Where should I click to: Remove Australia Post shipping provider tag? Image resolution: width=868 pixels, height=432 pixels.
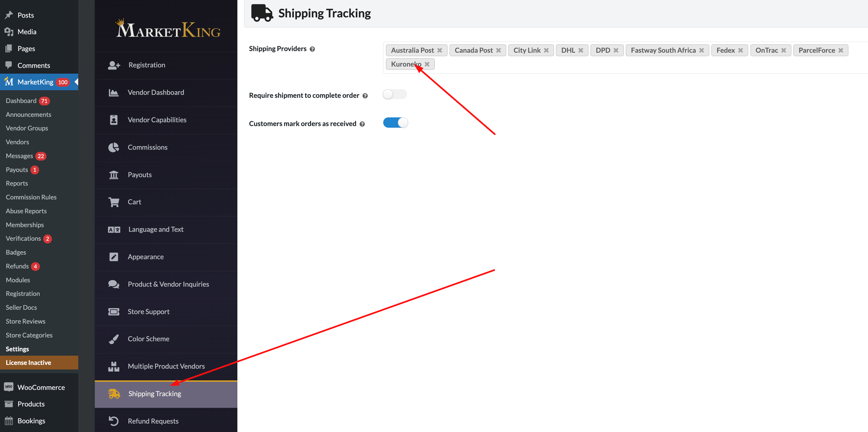click(x=439, y=50)
